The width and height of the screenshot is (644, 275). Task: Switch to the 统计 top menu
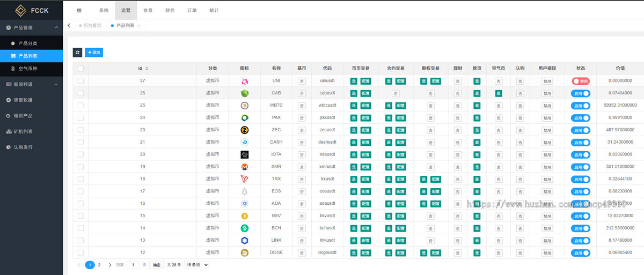(214, 10)
